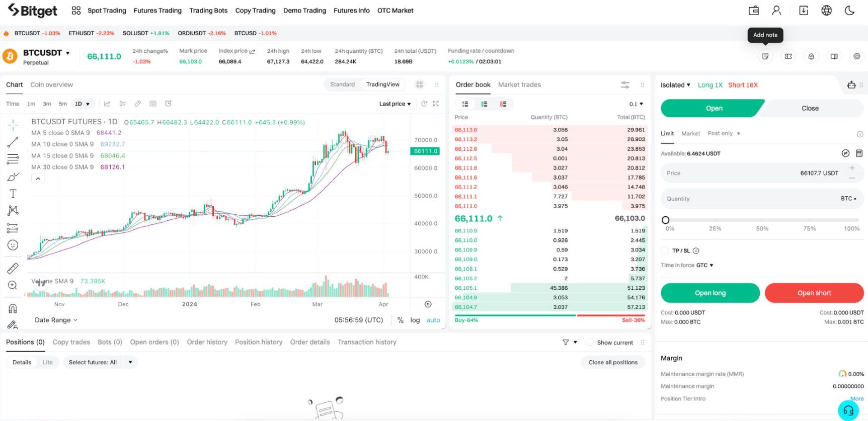Click the Open short button
This screenshot has height=421, width=868.
click(814, 293)
